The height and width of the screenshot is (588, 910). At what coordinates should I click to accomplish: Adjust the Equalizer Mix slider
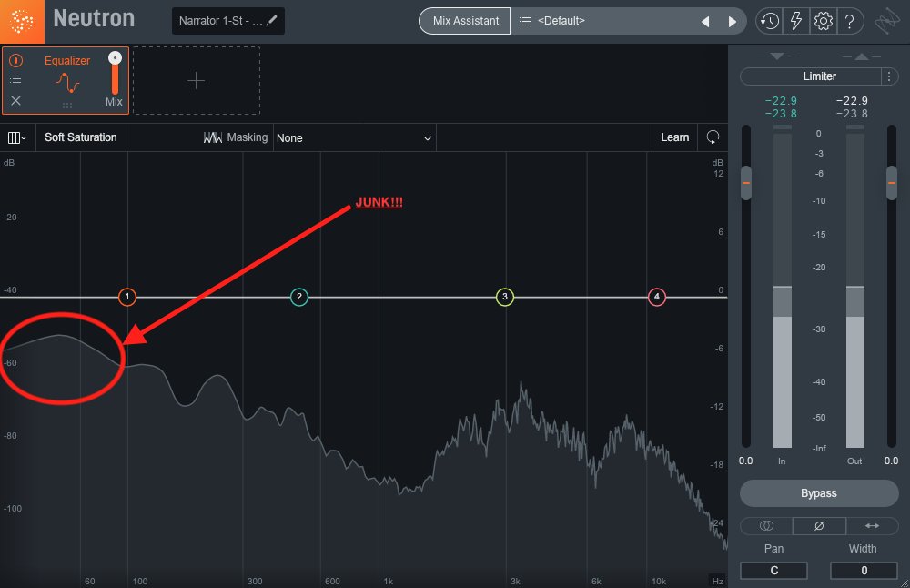(115, 73)
